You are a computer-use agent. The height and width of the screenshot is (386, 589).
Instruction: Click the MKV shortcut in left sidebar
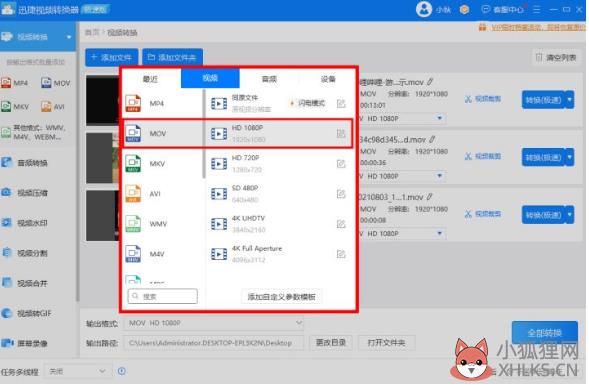tap(15, 107)
